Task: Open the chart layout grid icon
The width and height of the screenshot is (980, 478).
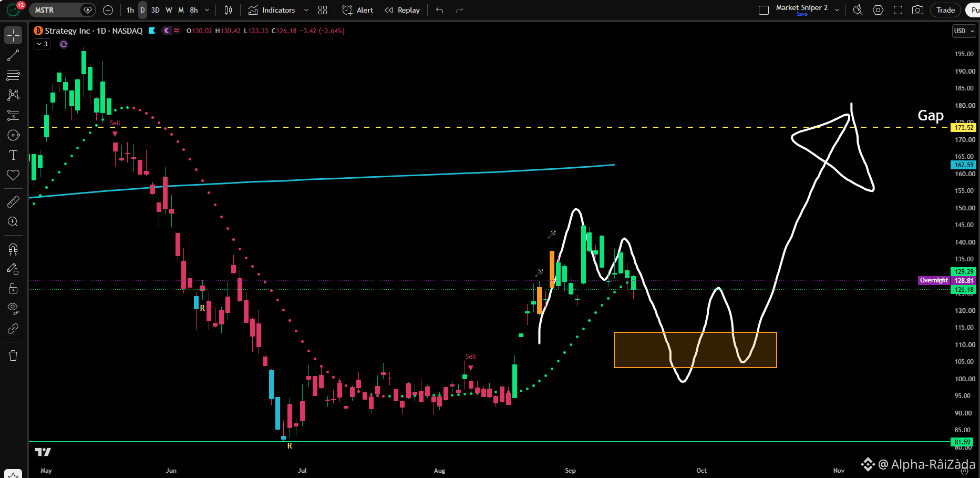Action: pos(323,10)
